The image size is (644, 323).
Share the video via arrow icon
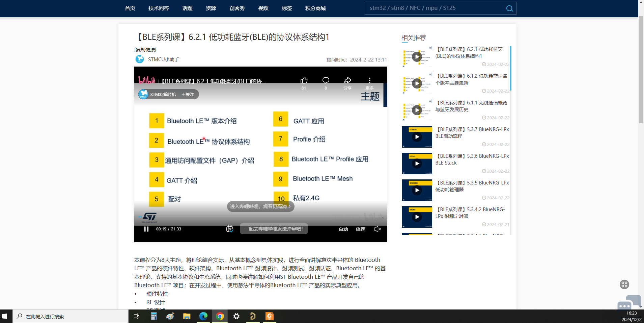[347, 80]
